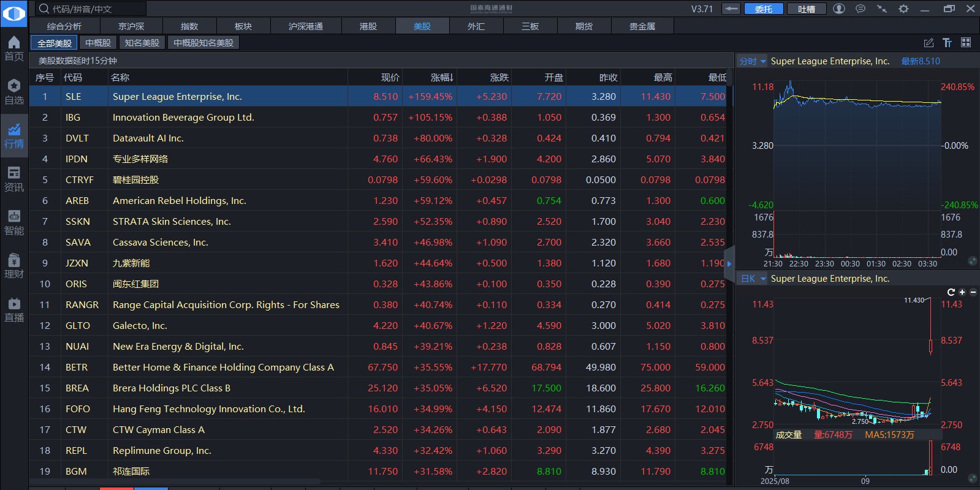This screenshot has width=980, height=490.
Task: Click the 委托 order button
Action: [763, 9]
